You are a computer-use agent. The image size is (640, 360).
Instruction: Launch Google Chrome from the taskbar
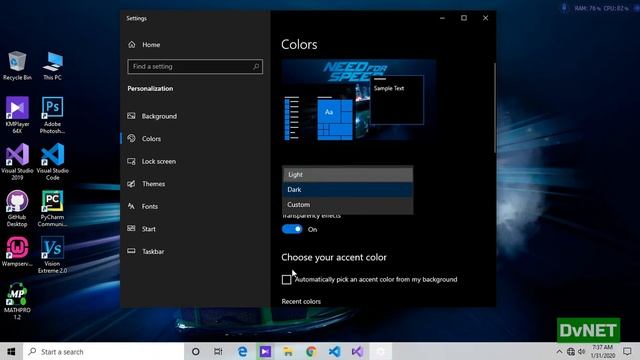click(311, 351)
